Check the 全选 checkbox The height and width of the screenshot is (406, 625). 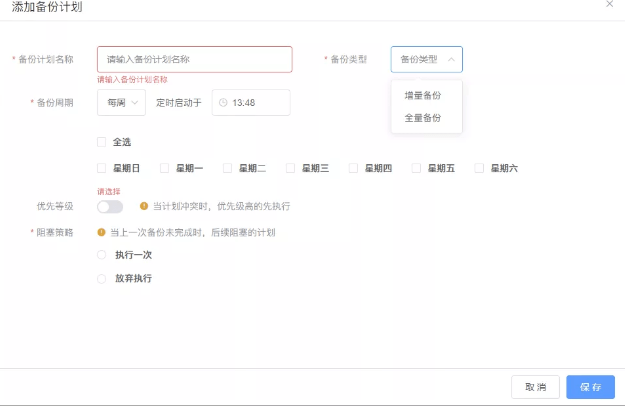(101, 142)
